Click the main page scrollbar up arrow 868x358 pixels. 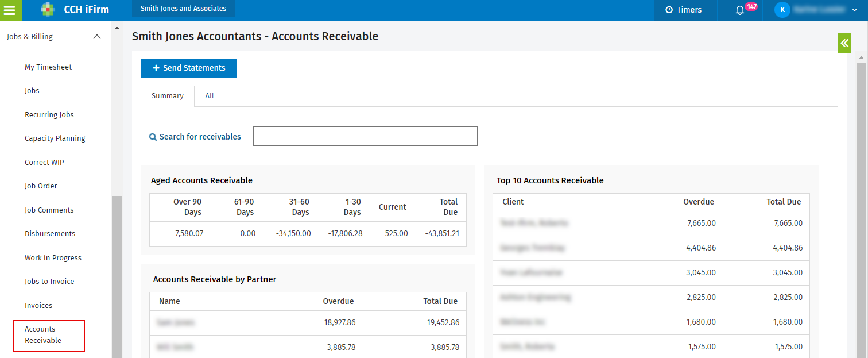pyautogui.click(x=861, y=57)
